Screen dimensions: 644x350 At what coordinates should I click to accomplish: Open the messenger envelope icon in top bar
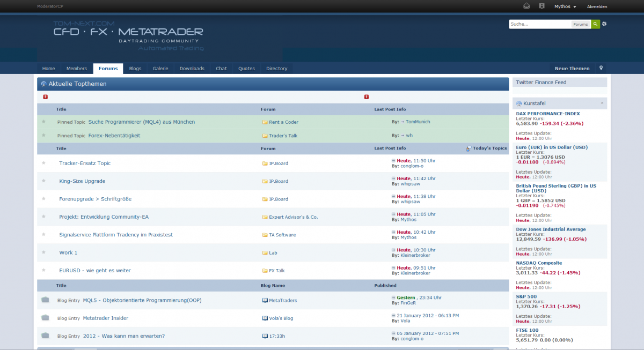click(526, 6)
